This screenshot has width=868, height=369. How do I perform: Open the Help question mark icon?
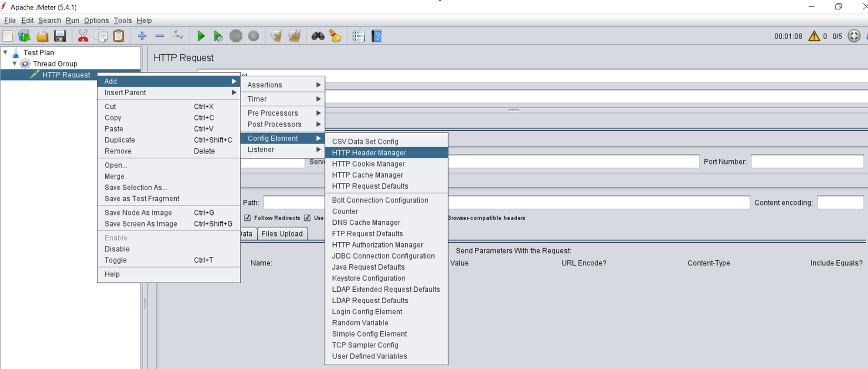377,36
